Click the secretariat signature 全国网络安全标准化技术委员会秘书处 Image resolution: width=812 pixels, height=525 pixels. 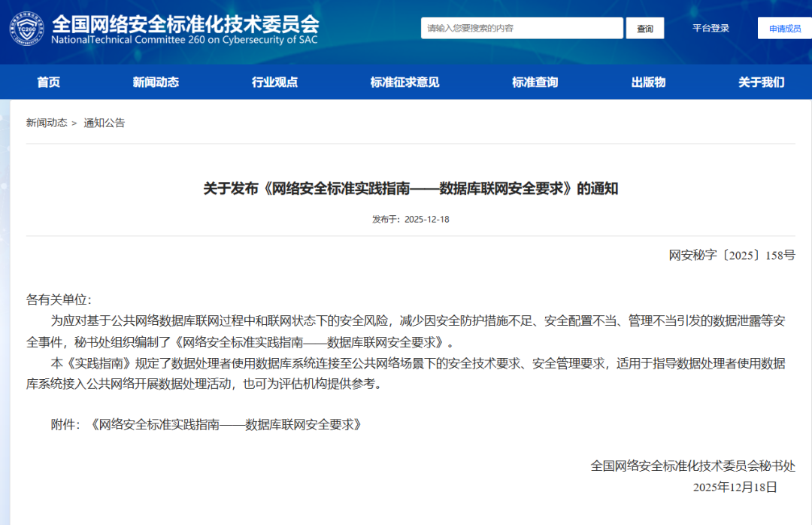click(x=692, y=466)
